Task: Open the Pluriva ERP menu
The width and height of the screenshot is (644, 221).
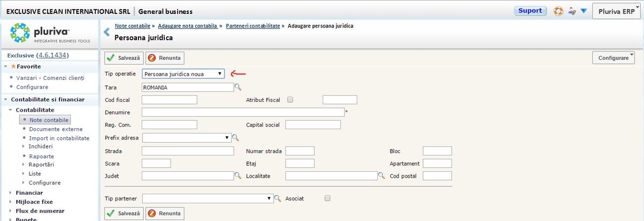Action: (617, 11)
